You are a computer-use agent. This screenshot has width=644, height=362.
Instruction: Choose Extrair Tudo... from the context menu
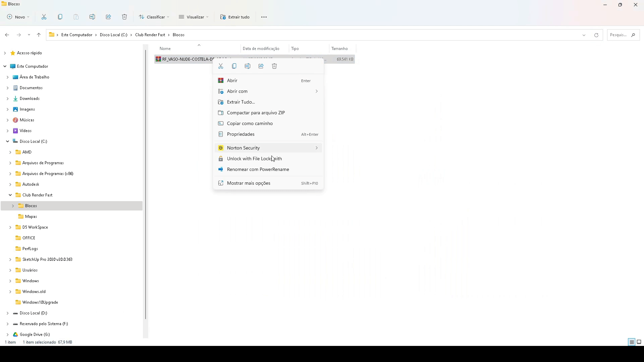coord(241,102)
